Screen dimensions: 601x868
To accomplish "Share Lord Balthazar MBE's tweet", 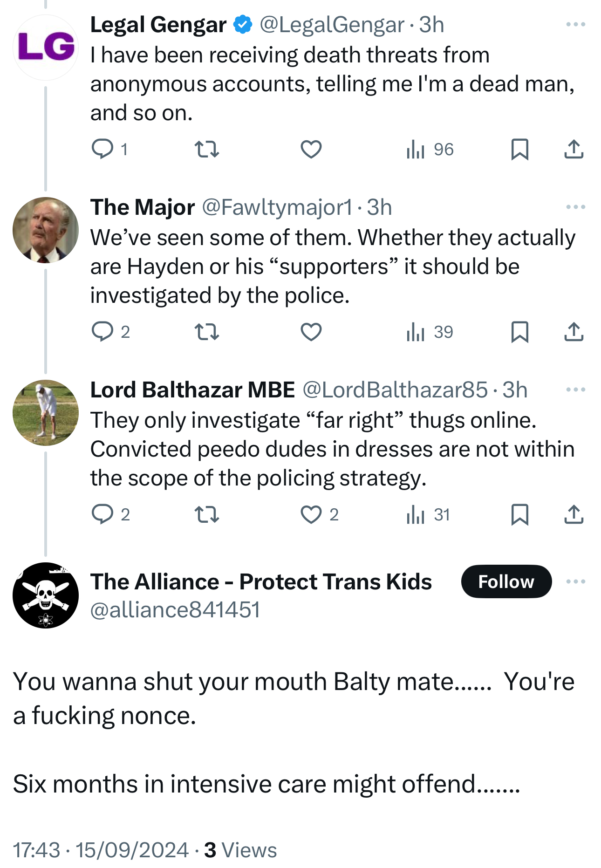I will tap(574, 514).
